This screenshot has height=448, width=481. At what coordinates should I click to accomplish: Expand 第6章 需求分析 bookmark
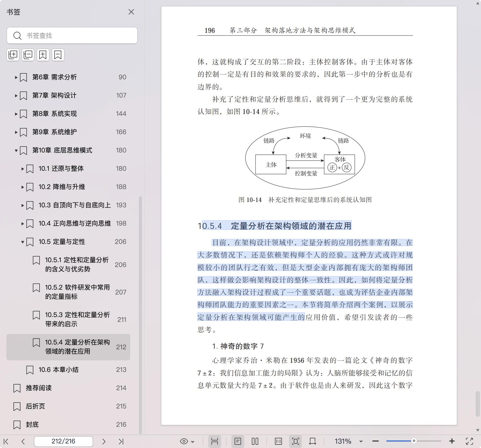click(x=16, y=77)
